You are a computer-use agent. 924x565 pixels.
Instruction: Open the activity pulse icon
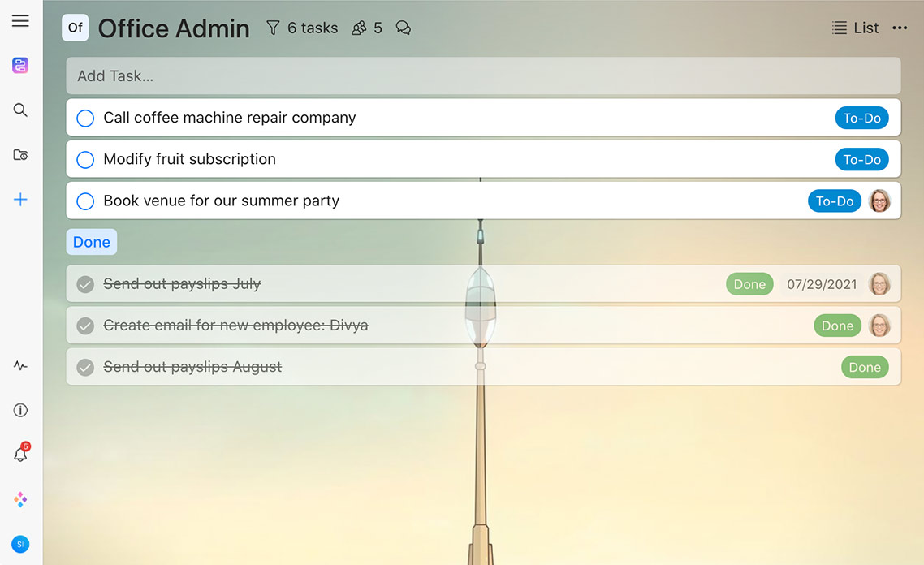pos(20,366)
